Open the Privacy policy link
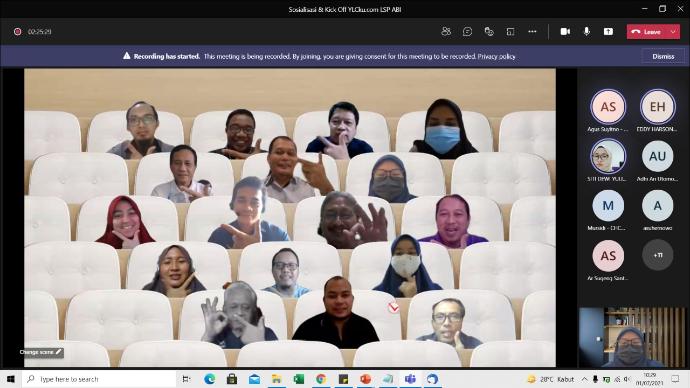The image size is (690, 388). point(496,56)
